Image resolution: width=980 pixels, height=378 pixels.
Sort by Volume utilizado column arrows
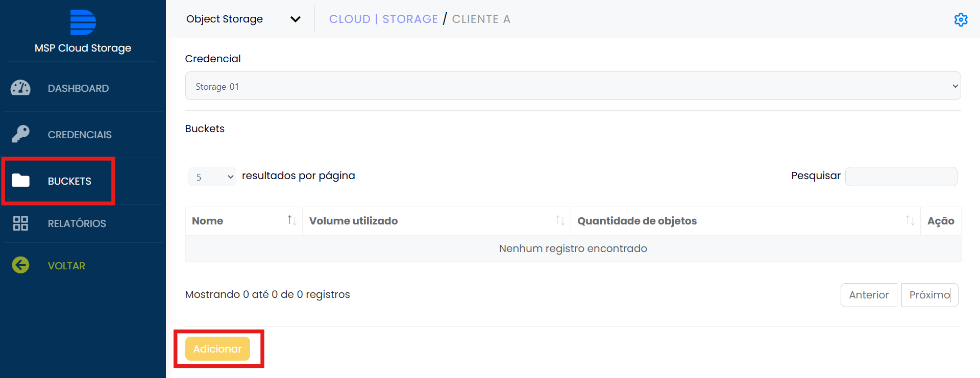(x=560, y=220)
